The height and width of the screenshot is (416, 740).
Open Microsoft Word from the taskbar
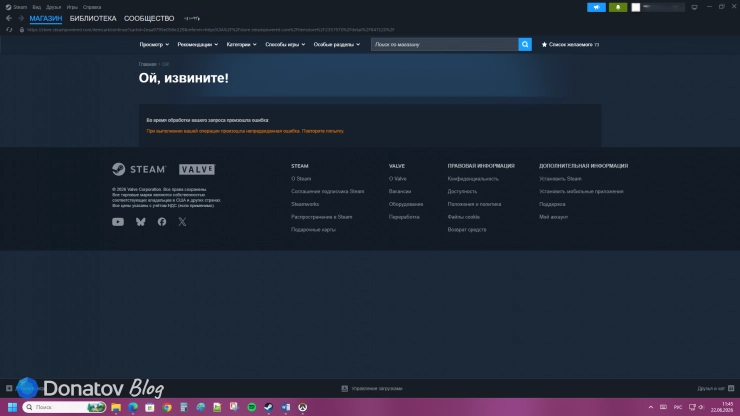(x=286, y=407)
